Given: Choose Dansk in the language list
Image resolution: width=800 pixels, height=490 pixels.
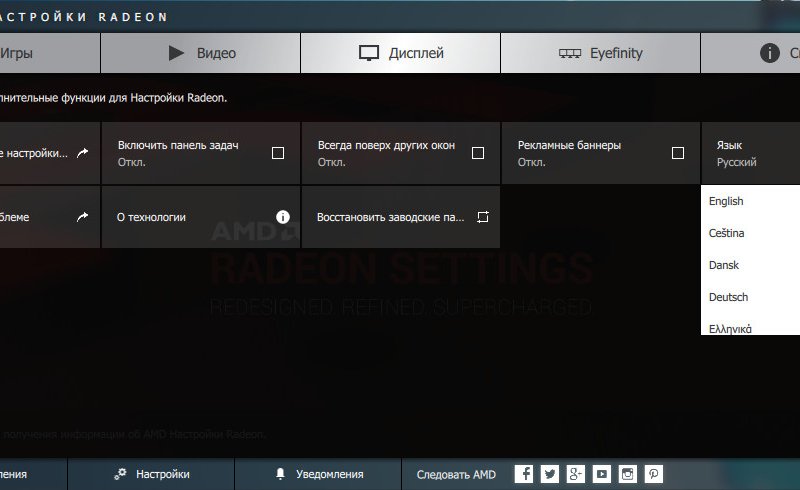Looking at the screenshot, I should pyautogui.click(x=751, y=265).
